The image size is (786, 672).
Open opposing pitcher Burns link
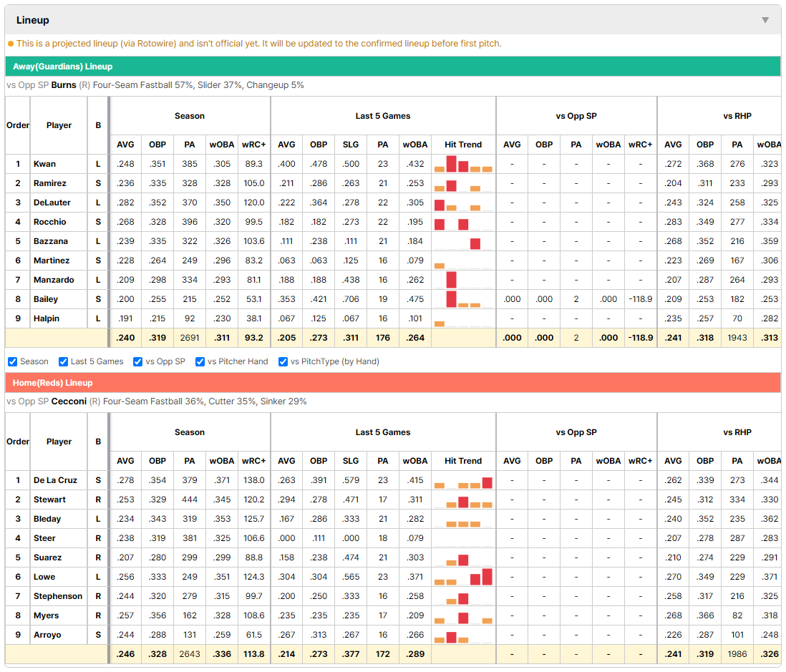click(x=64, y=85)
